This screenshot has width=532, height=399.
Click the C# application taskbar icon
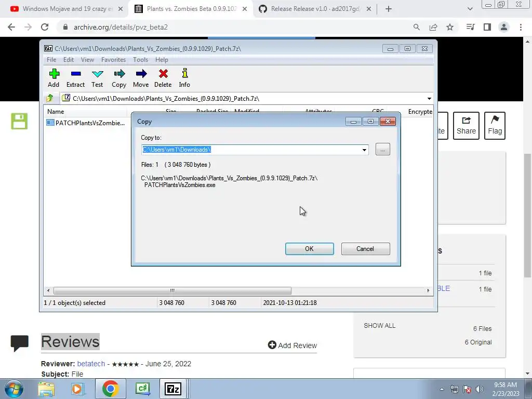pyautogui.click(x=142, y=389)
